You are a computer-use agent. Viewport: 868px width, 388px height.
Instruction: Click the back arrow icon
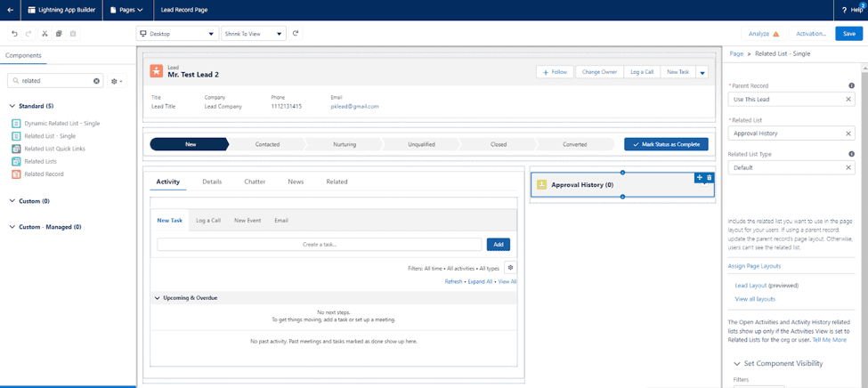[x=10, y=10]
